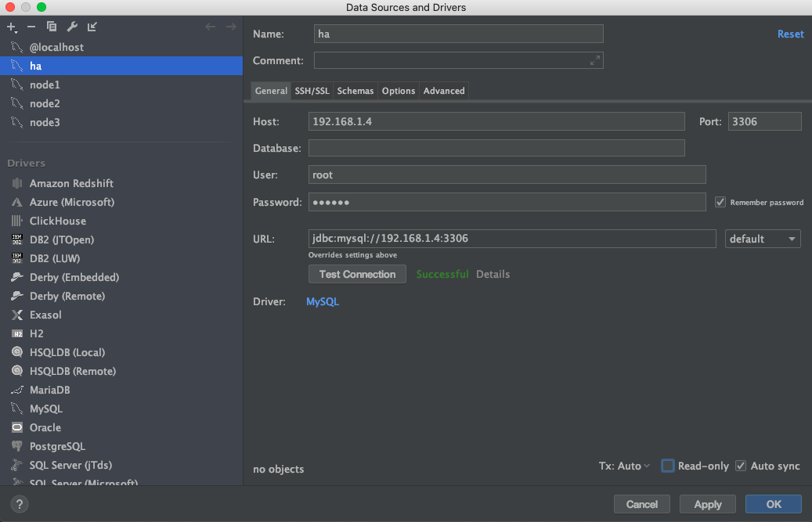
Task: Select the node2 data source
Action: click(121, 103)
